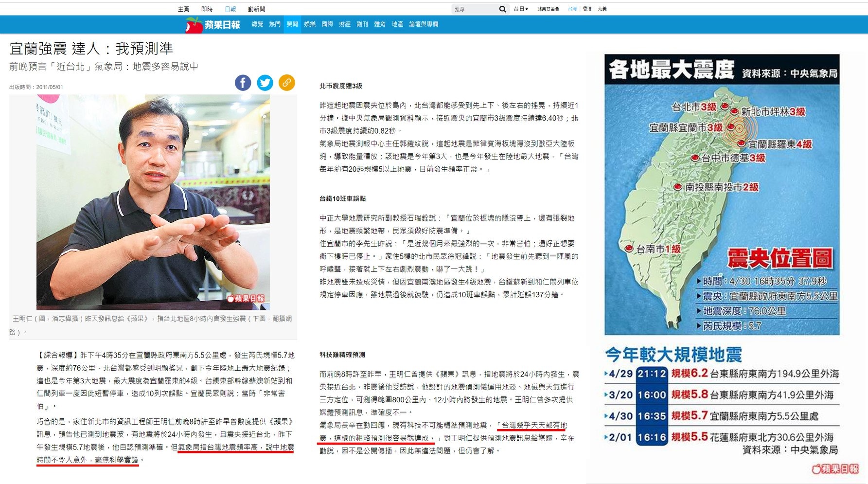The width and height of the screenshot is (868, 484).
Task: Copy article link with orange link icon
Action: coord(287,83)
